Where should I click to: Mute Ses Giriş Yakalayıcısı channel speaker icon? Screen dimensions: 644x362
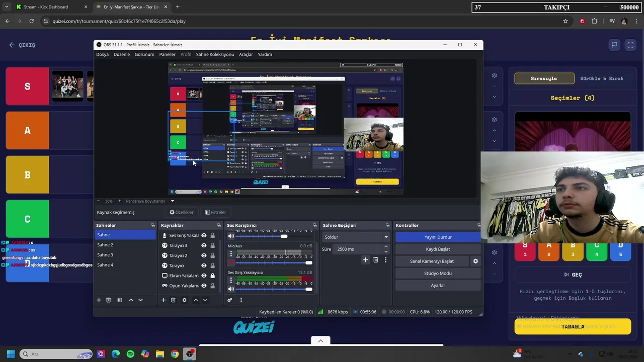click(x=231, y=289)
